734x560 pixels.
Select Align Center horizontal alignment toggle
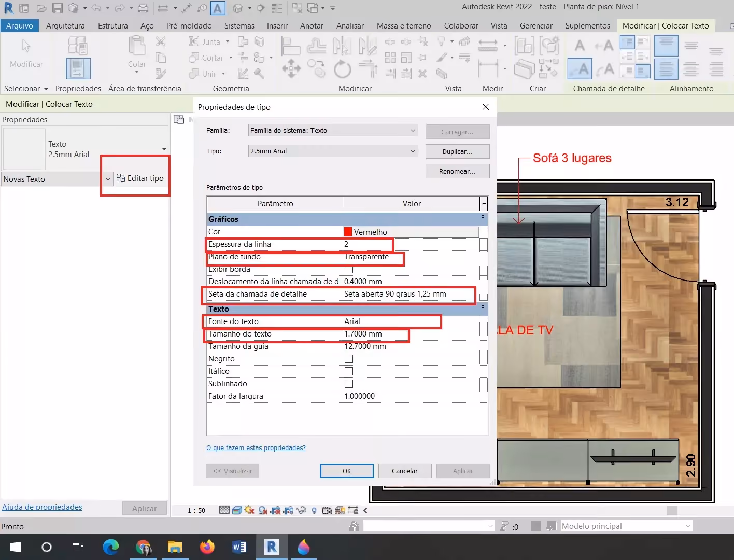691,68
